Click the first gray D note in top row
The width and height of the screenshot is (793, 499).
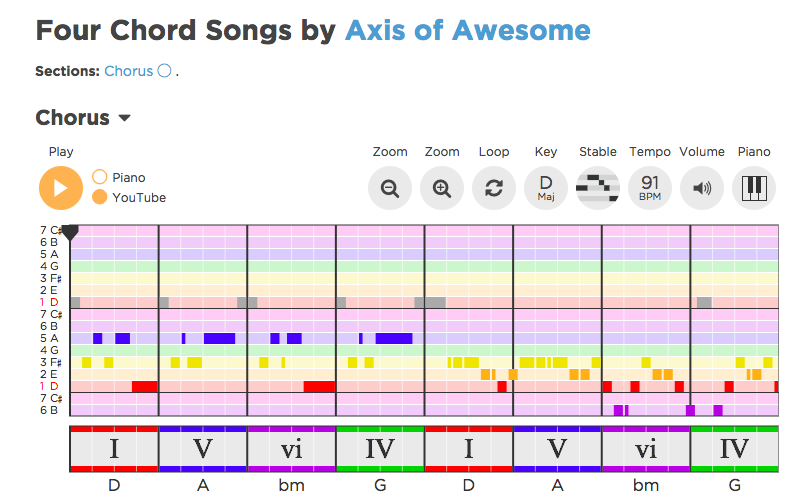[75, 302]
